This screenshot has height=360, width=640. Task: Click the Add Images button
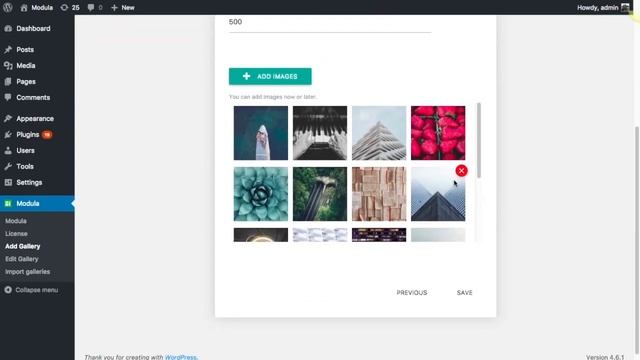[x=270, y=76]
